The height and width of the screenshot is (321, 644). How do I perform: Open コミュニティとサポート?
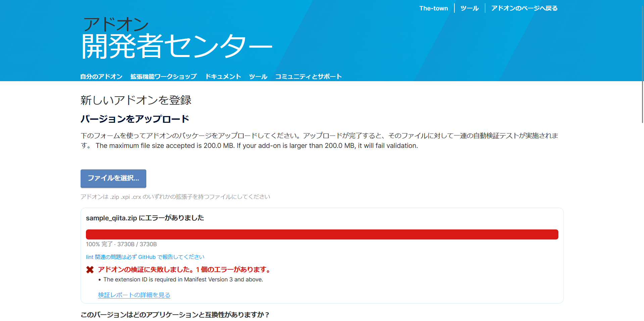point(308,76)
